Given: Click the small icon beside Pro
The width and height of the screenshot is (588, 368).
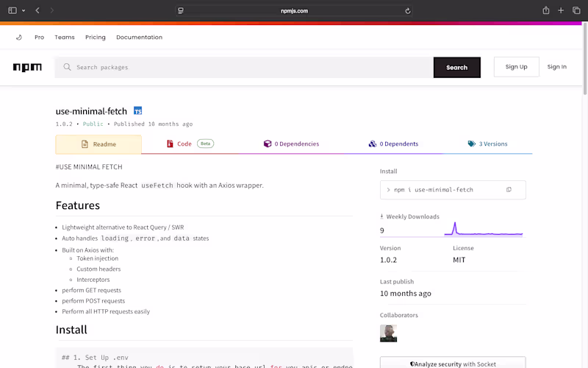Looking at the screenshot, I should click(x=19, y=38).
